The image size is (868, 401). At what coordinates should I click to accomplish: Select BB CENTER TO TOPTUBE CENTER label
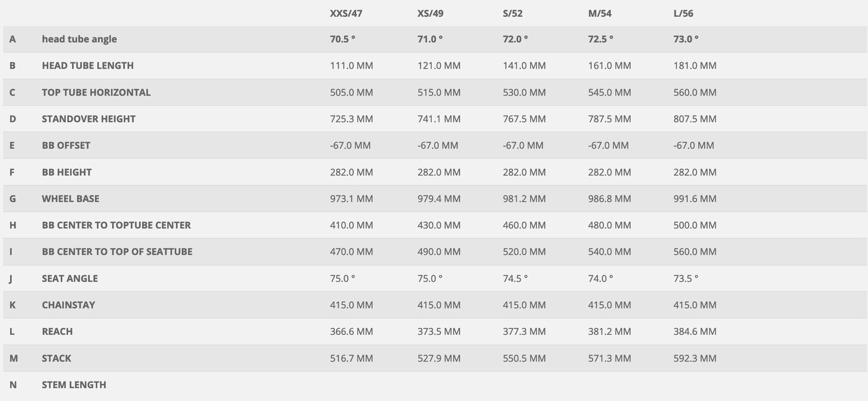coord(116,225)
